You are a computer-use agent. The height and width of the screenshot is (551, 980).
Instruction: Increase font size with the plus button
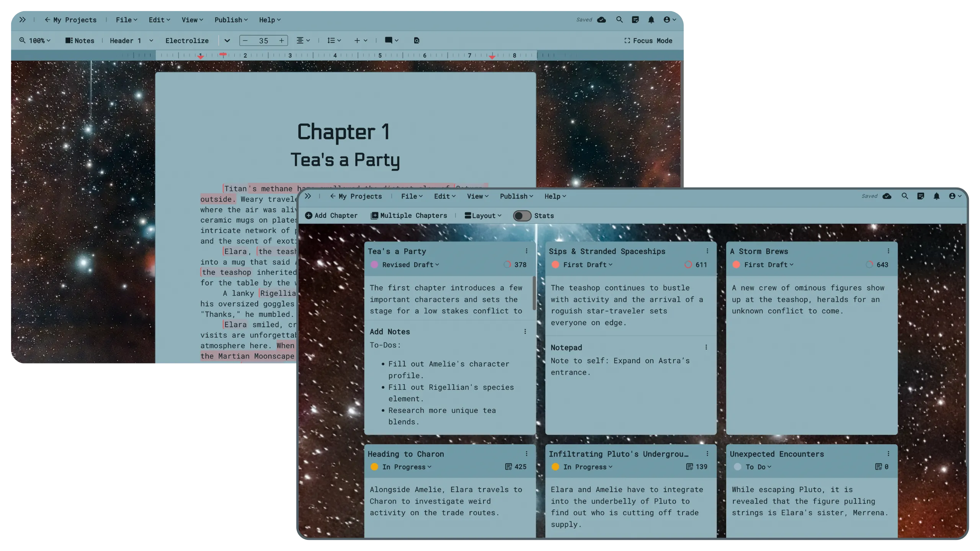tap(282, 41)
